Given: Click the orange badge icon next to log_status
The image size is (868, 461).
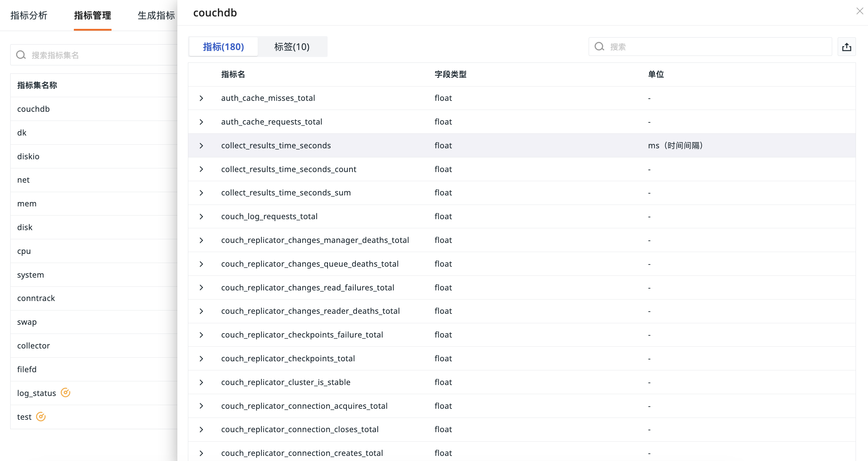Looking at the screenshot, I should tap(65, 393).
